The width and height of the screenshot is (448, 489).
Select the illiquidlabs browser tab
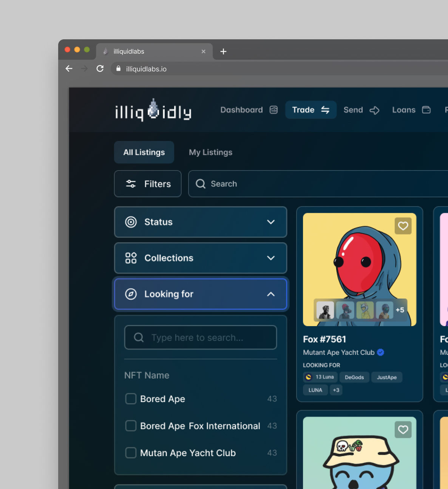tap(154, 51)
